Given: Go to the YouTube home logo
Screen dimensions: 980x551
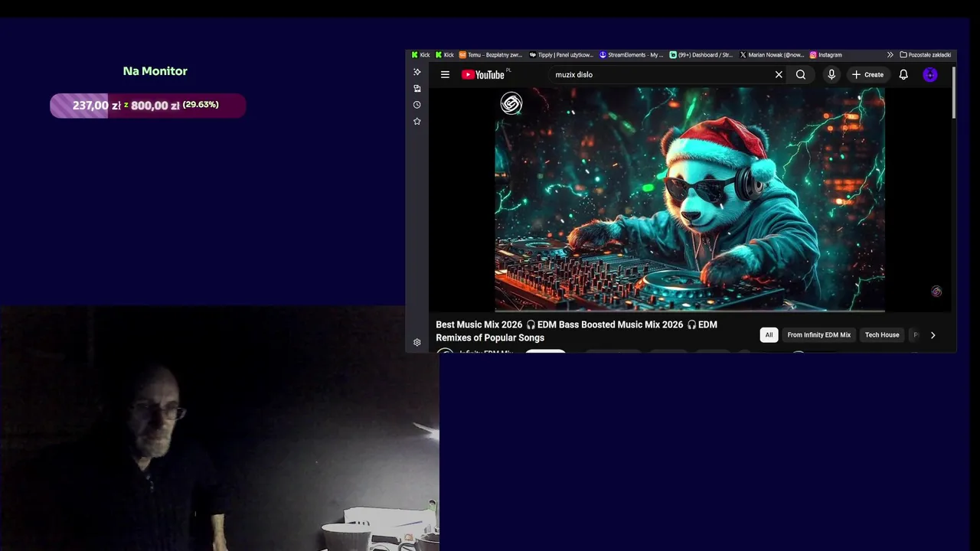Looking at the screenshot, I should 483,74.
